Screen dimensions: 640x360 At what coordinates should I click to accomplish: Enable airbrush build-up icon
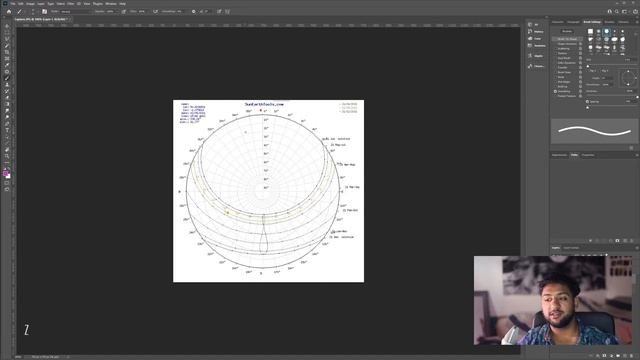point(156,11)
